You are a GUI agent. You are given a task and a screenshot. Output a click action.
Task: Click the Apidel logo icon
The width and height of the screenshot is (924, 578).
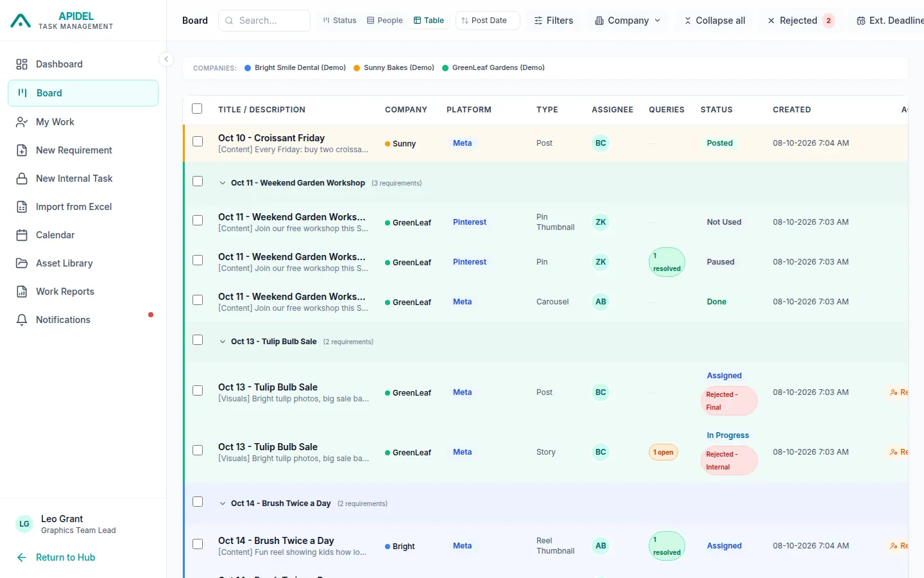pyautogui.click(x=21, y=21)
